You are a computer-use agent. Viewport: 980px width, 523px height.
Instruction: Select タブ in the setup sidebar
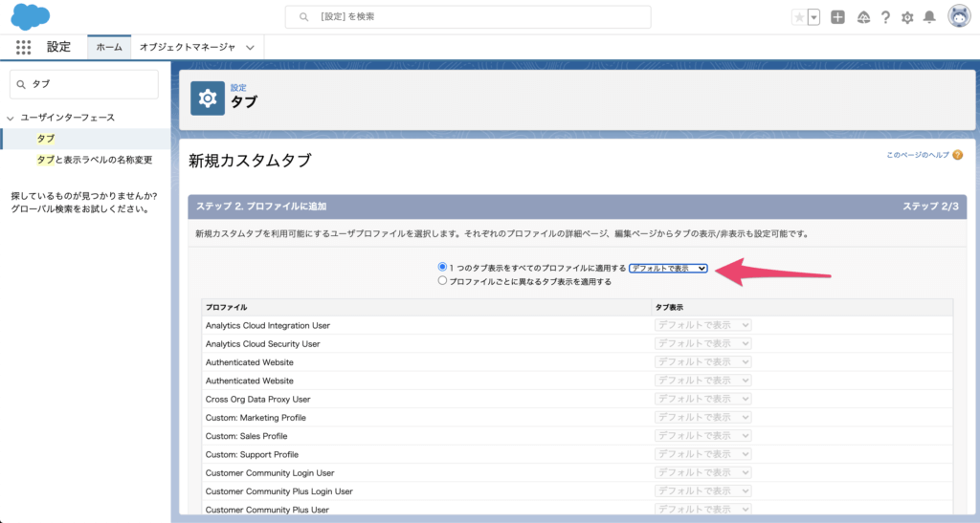pyautogui.click(x=46, y=139)
